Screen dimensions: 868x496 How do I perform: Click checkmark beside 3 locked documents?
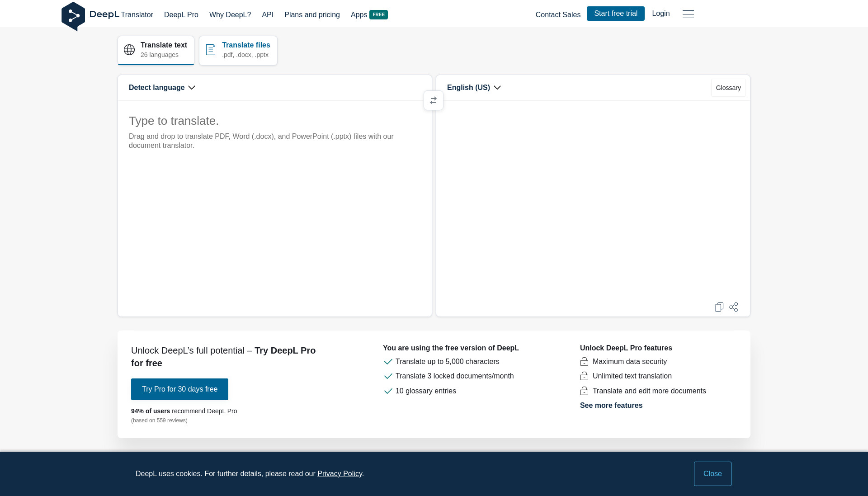[388, 376]
